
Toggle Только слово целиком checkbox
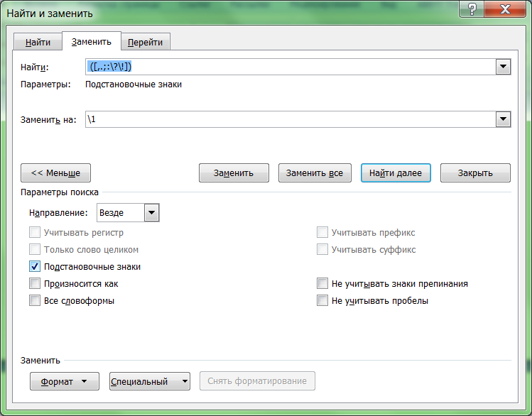coord(35,250)
